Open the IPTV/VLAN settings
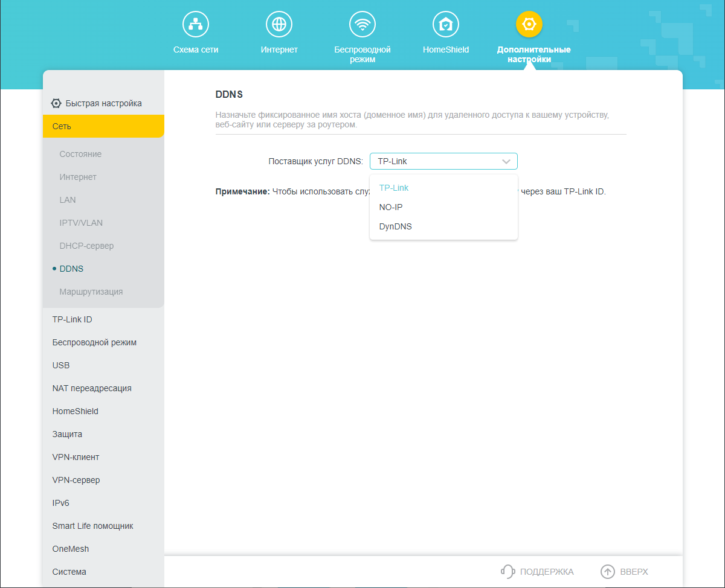725x588 pixels. [x=81, y=223]
